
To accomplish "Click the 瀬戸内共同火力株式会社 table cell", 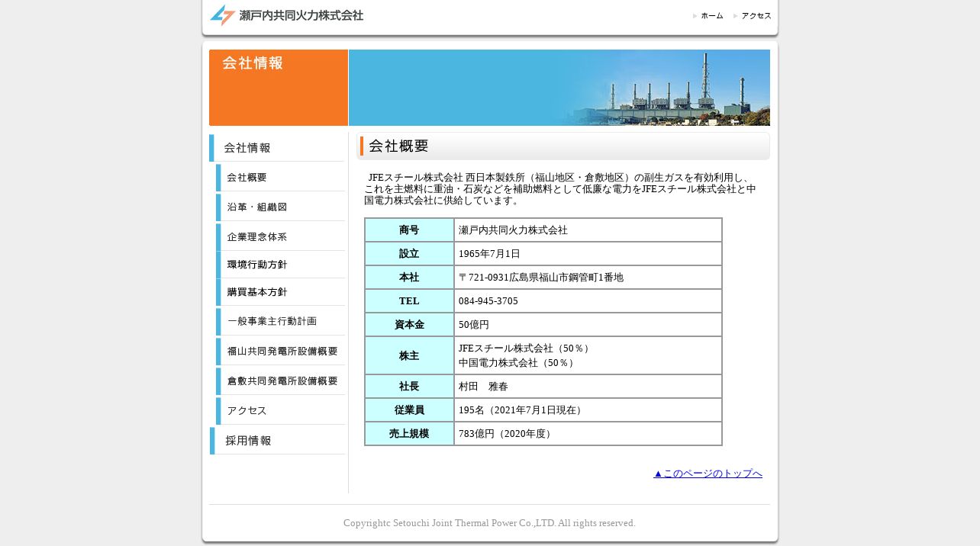I will click(x=588, y=230).
